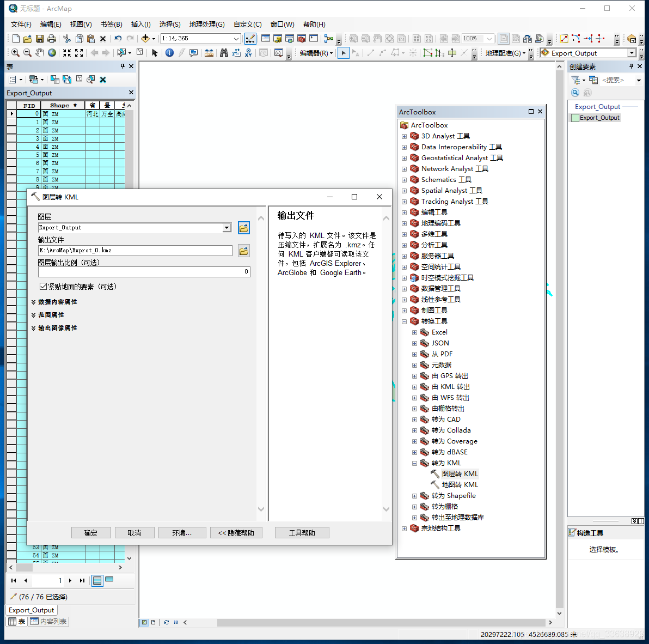
Task: Toggle Show selected records view button
Action: [x=109, y=580]
